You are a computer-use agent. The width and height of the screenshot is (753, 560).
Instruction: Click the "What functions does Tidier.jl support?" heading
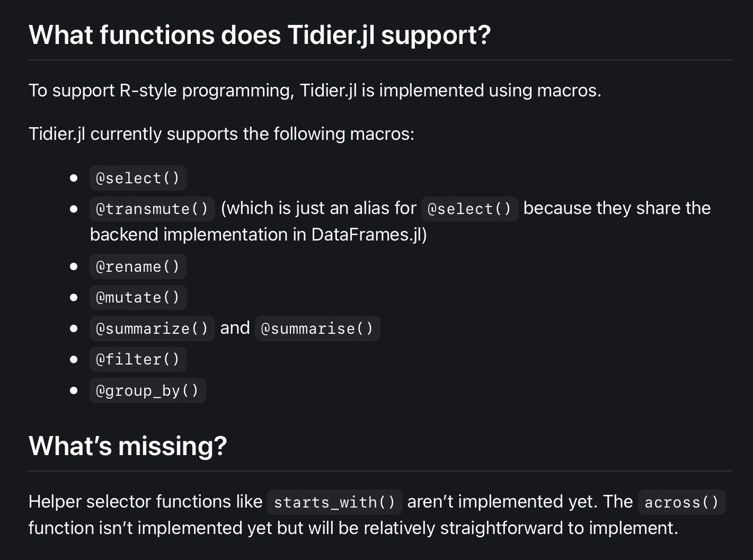260,35
